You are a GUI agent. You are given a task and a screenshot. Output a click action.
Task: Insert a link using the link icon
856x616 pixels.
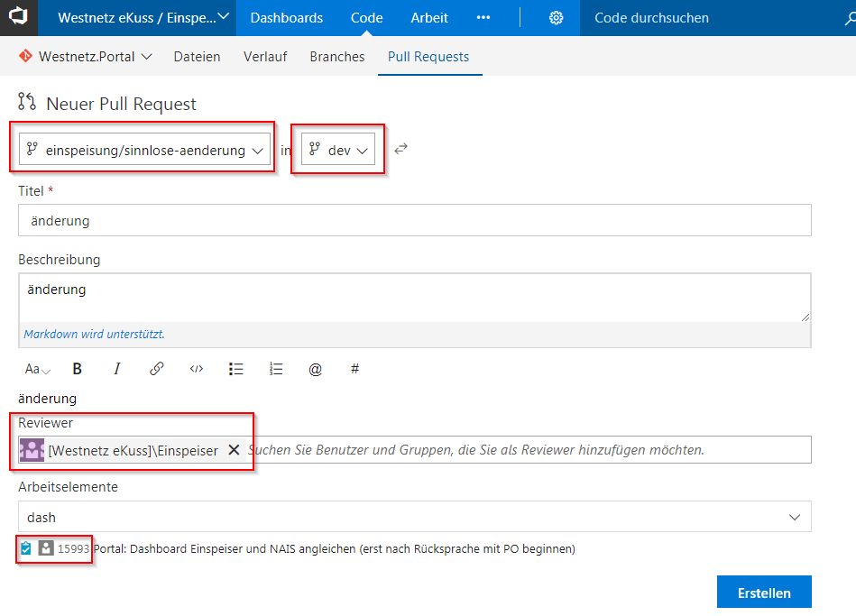click(x=157, y=369)
